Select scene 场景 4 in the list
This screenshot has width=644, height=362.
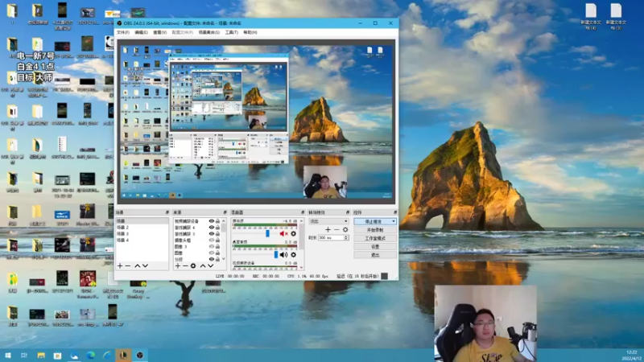click(142, 240)
